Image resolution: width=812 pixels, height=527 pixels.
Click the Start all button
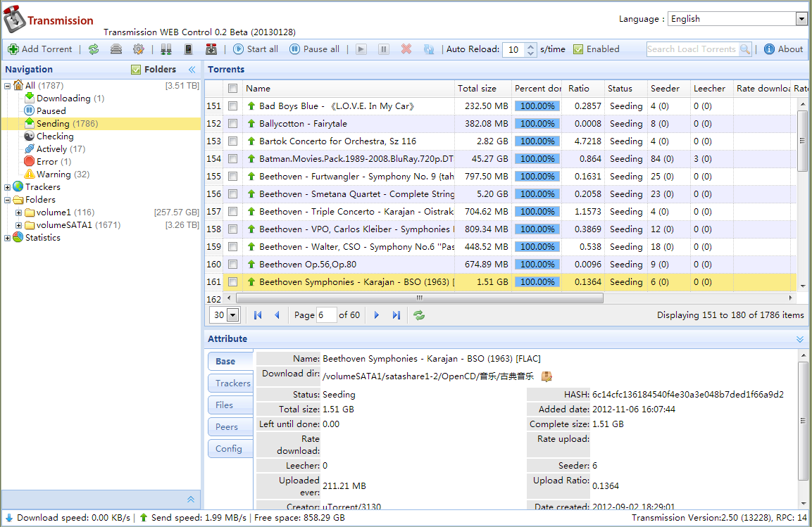tap(256, 49)
